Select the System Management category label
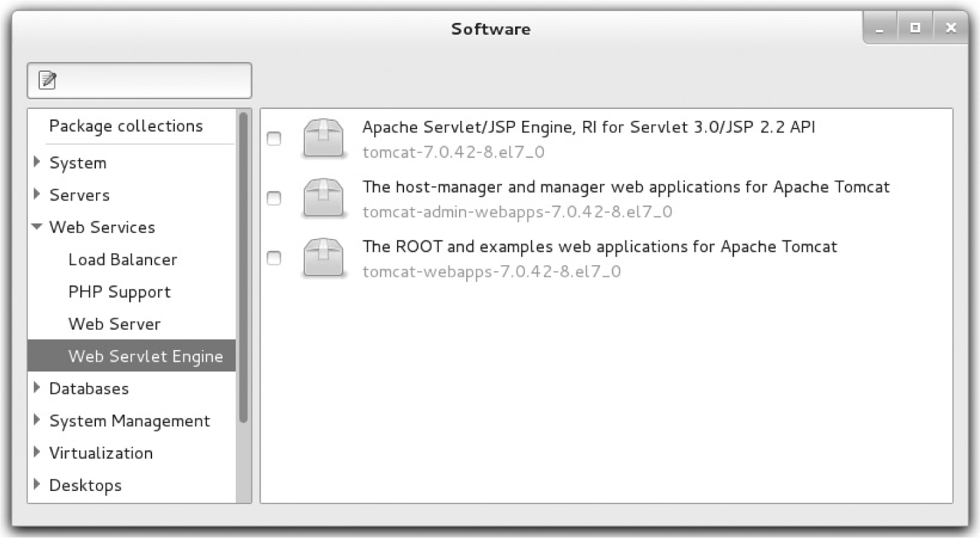 pyautogui.click(x=130, y=421)
